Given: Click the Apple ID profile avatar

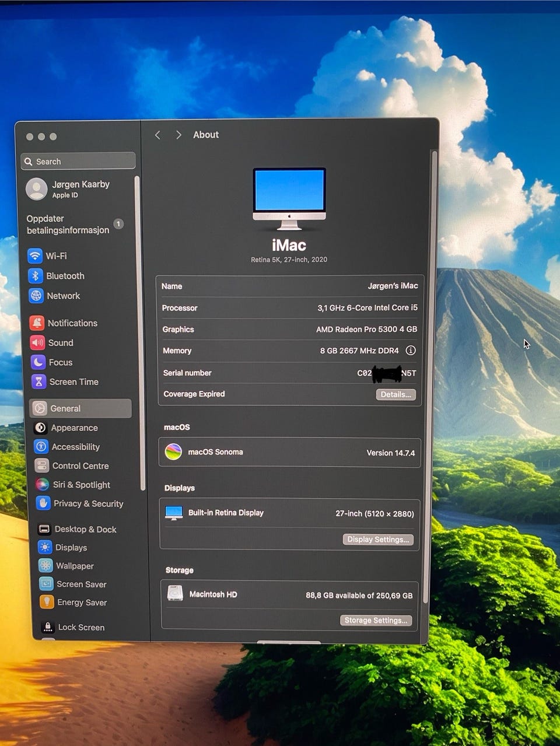Looking at the screenshot, I should [36, 189].
